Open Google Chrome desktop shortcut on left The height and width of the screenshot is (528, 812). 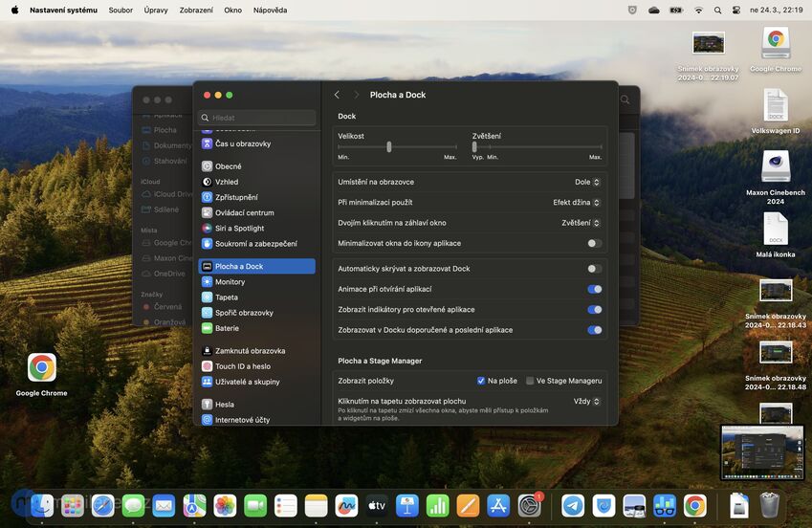pyautogui.click(x=41, y=368)
